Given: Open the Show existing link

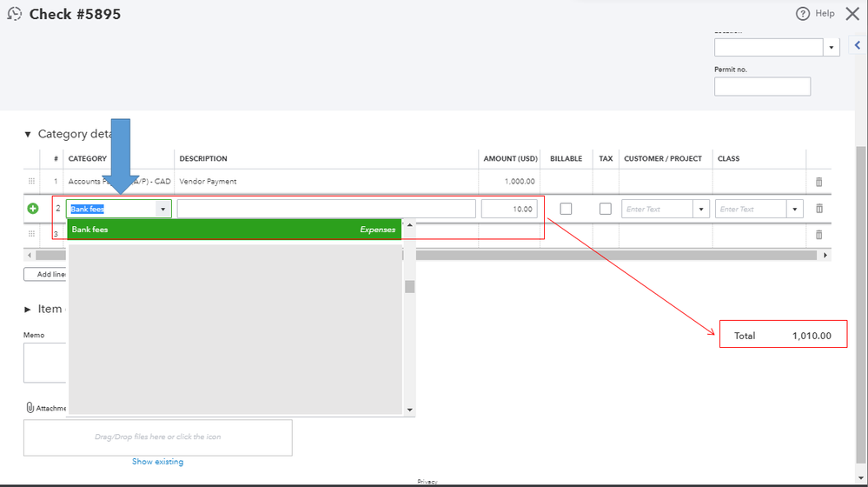Looking at the screenshot, I should [x=158, y=462].
